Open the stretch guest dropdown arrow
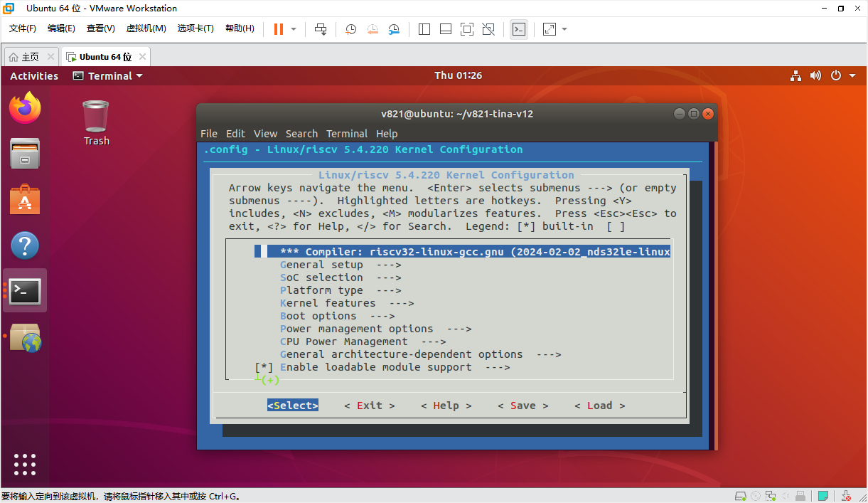 point(564,29)
